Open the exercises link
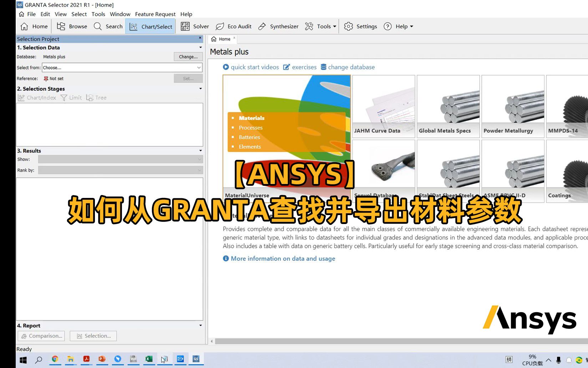The height and width of the screenshot is (368, 588). pos(300,67)
